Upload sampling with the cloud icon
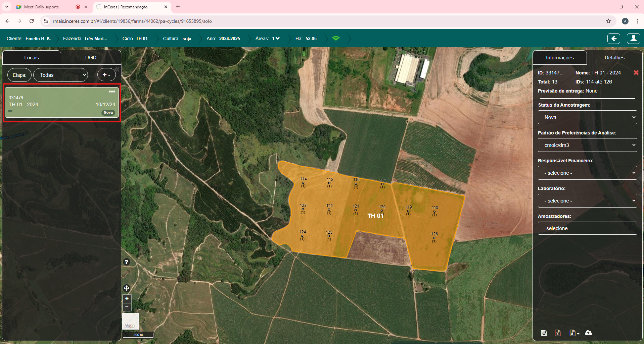 click(x=588, y=333)
